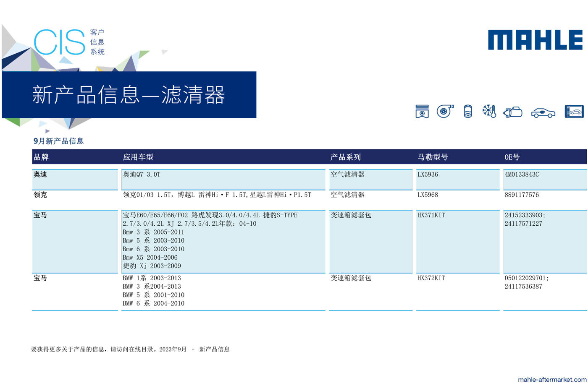Select 变速箱滤套包 in the HX371KIT row
588x383 pixels.
351,215
